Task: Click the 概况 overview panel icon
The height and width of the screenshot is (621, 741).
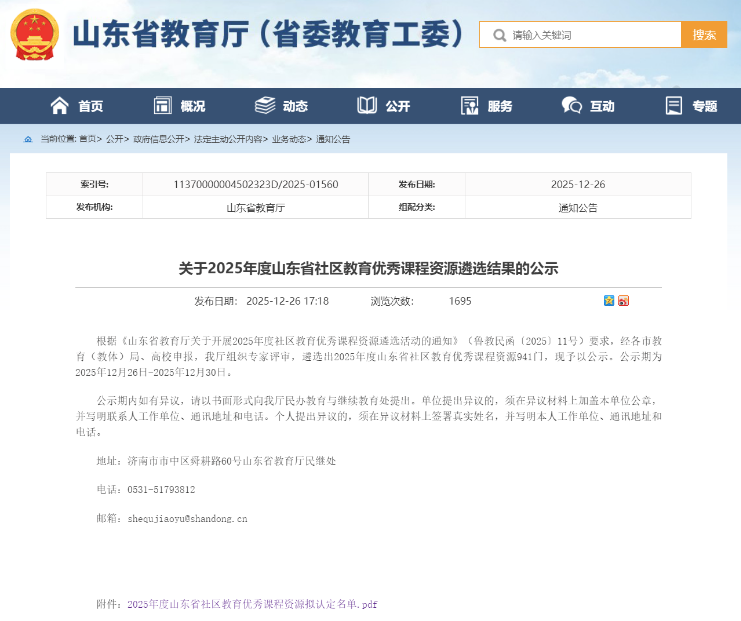Action: click(162, 106)
